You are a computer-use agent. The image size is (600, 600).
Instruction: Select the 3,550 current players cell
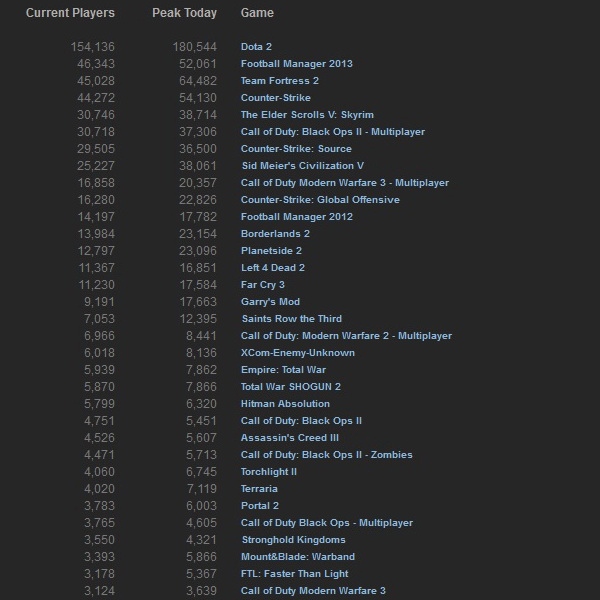pos(99,540)
